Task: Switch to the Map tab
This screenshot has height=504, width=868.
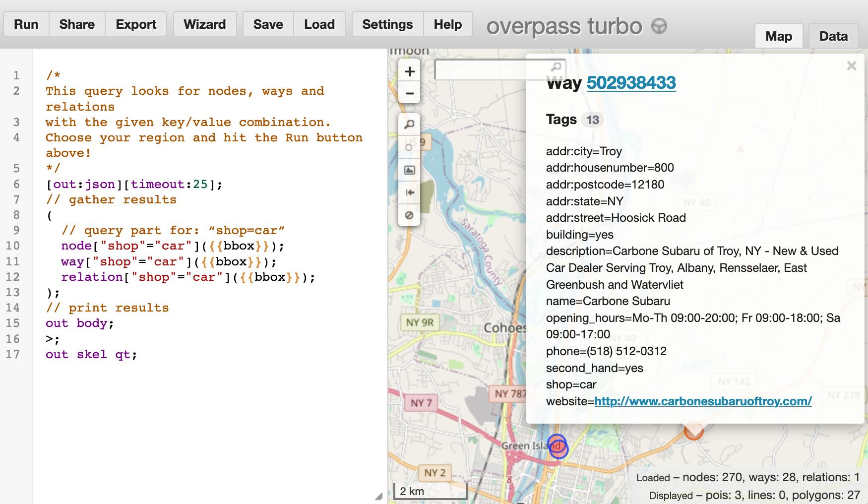Action: [x=779, y=36]
